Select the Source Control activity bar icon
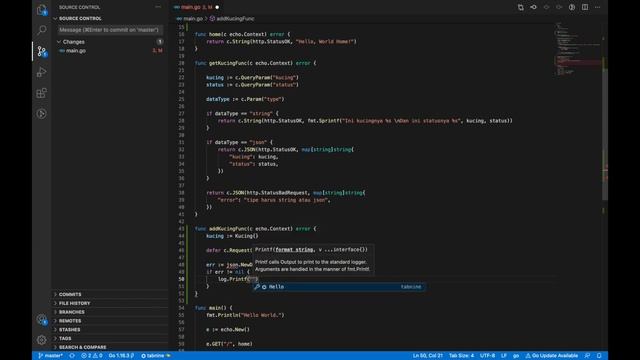Image resolution: width=640 pixels, height=360 pixels. coord(42,51)
